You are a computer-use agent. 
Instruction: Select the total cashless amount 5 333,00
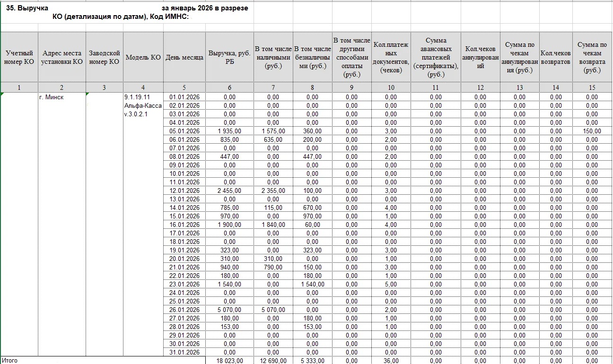pyautogui.click(x=313, y=361)
